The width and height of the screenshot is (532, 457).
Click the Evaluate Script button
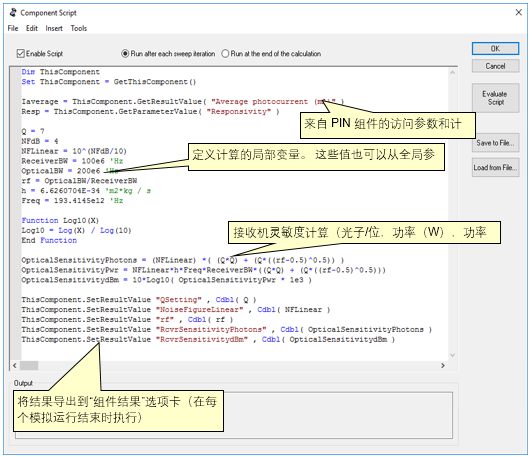coord(495,98)
